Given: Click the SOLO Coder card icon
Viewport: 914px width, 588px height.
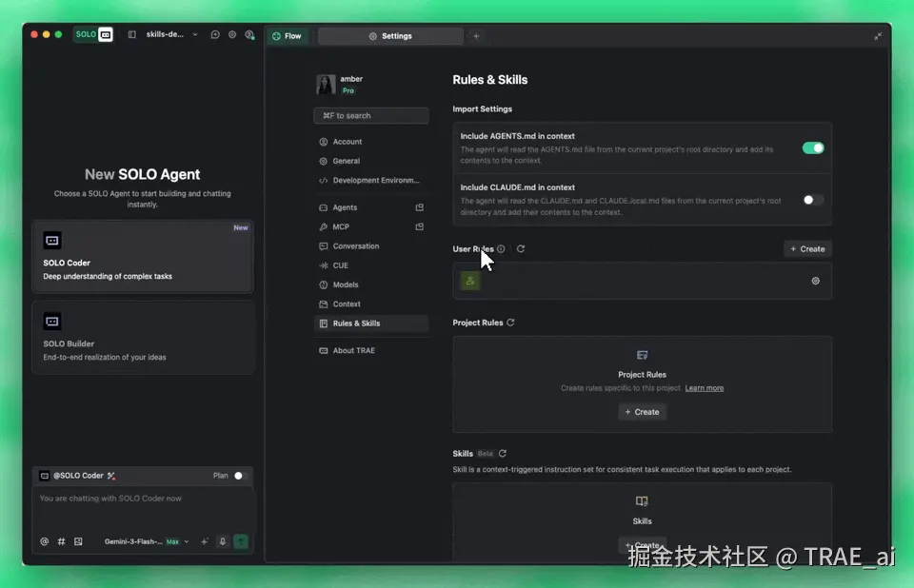Looking at the screenshot, I should (51, 240).
